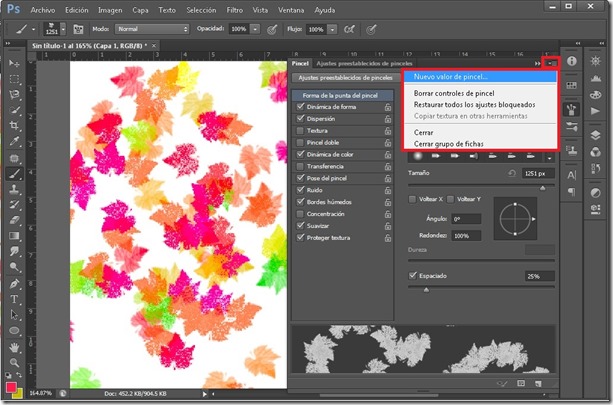Screen dimensions: 613x405
Task: Enable the Textura checkbox
Action: point(300,130)
